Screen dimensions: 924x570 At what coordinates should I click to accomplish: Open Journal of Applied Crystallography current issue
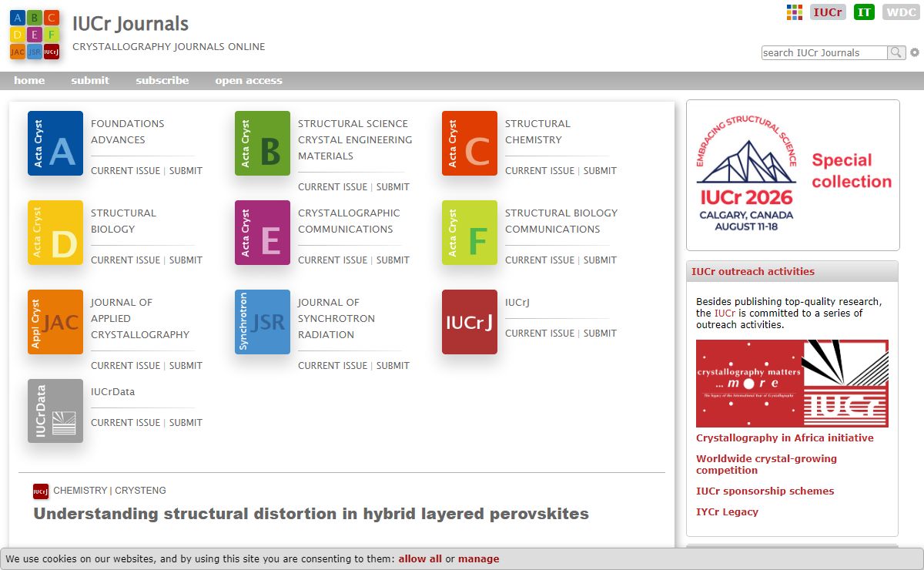pos(126,366)
